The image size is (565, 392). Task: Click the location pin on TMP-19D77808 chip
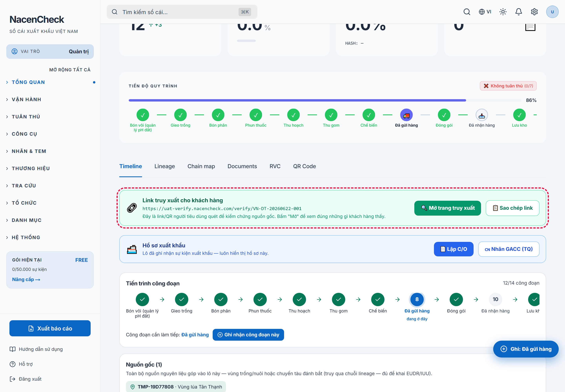[133, 387]
